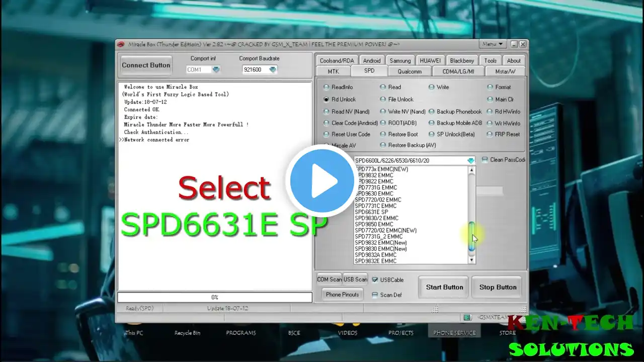Click the COM Scan button
Screen dimensions: 644x362
[329, 280]
